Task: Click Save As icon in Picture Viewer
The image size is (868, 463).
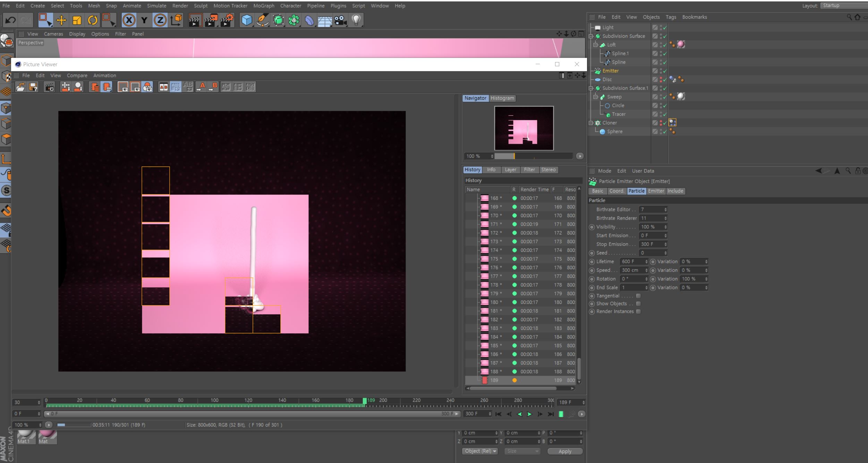Action: (x=33, y=87)
